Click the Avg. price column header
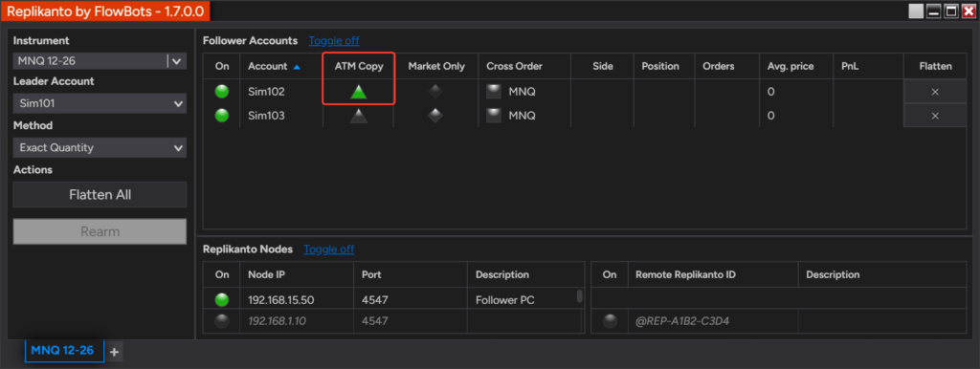Image resolution: width=980 pixels, height=369 pixels. coord(795,66)
